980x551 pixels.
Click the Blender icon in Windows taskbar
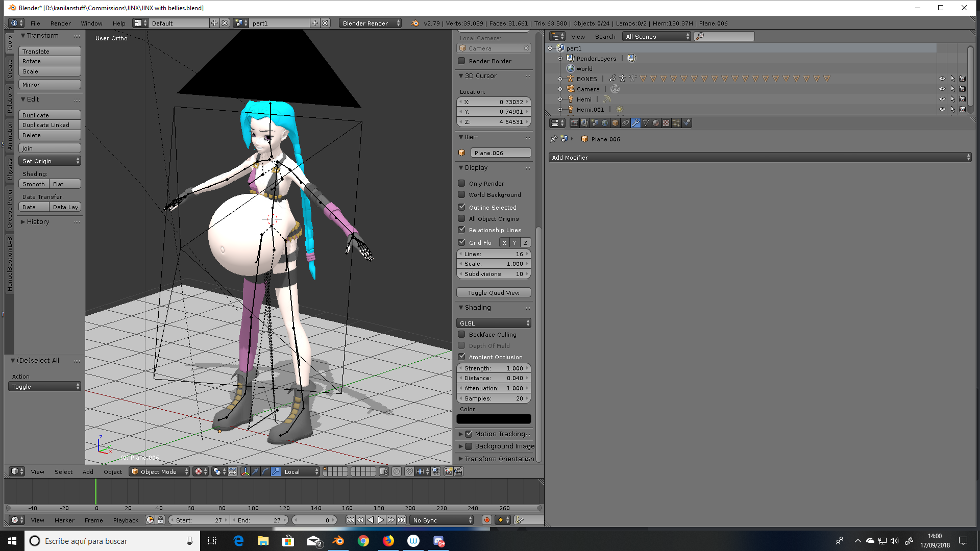tap(338, 541)
